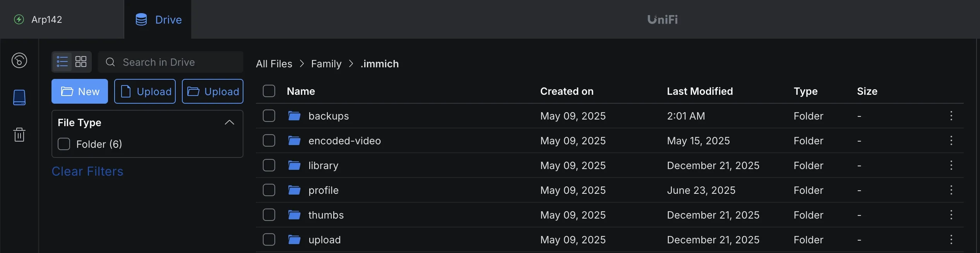This screenshot has height=253, width=980.
Task: Open the dashboard speedometer icon in the sidebar
Action: (x=20, y=60)
